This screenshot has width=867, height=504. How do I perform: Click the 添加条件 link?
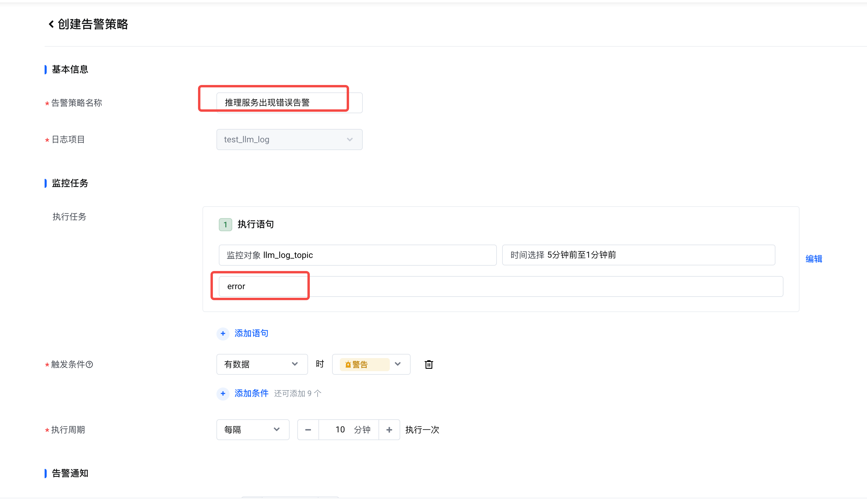(251, 393)
